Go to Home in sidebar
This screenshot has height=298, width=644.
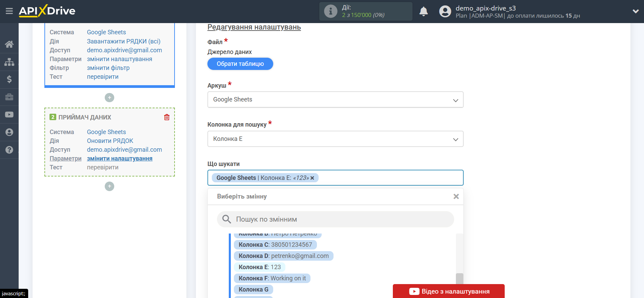pyautogui.click(x=9, y=44)
